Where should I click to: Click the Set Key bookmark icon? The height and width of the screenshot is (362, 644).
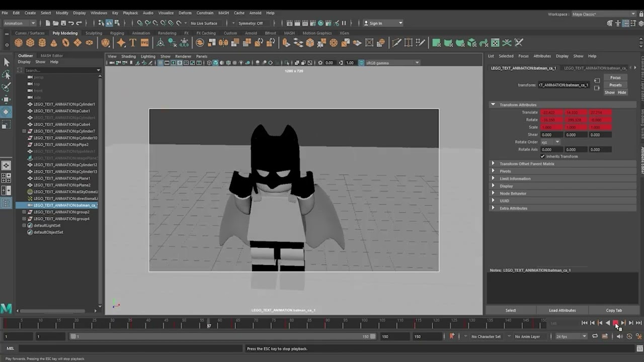coord(452,336)
